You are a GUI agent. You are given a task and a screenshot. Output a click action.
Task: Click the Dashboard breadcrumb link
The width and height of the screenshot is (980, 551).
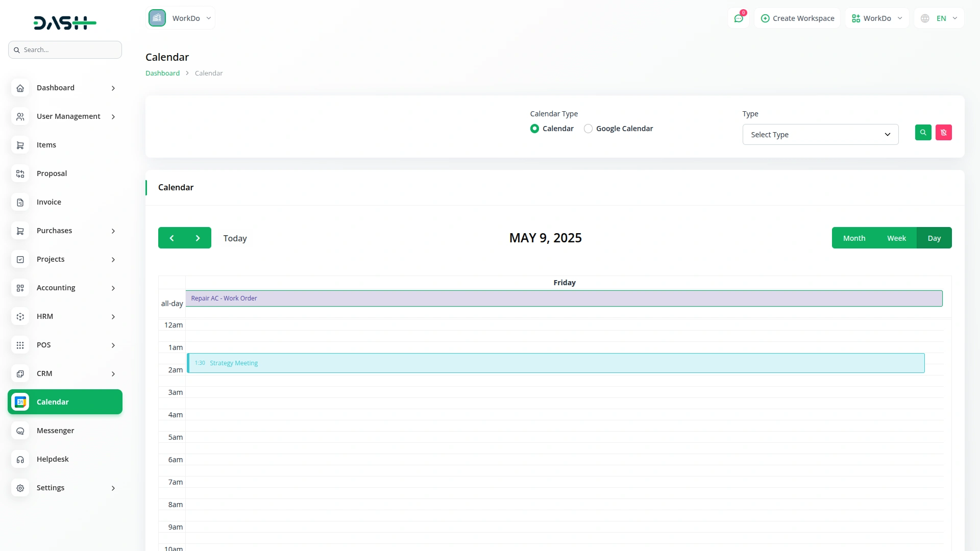pos(162,73)
